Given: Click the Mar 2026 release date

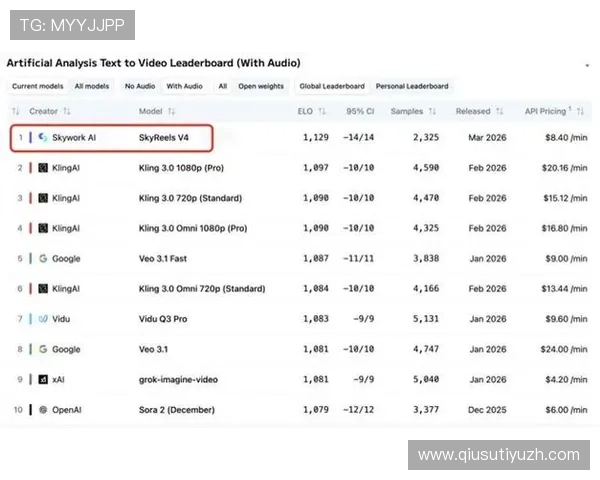Looking at the screenshot, I should click(487, 137).
